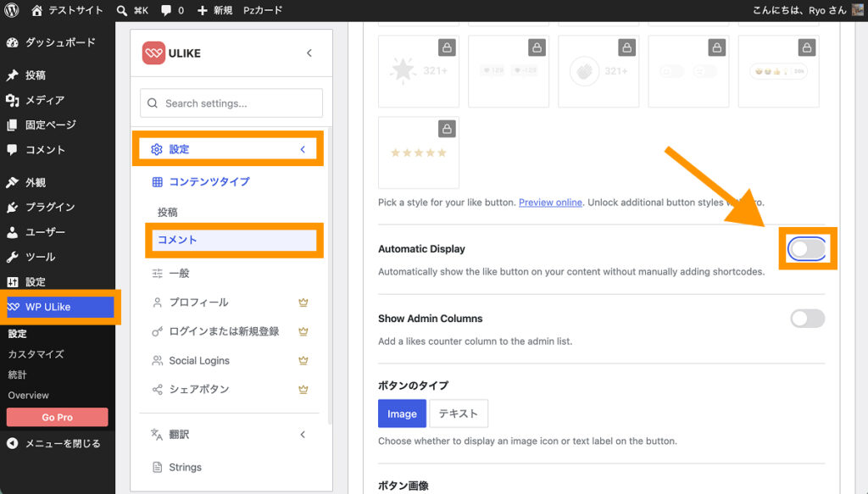This screenshot has height=494, width=868.
Task: Open the ⌘K search command icon
Action: [132, 10]
